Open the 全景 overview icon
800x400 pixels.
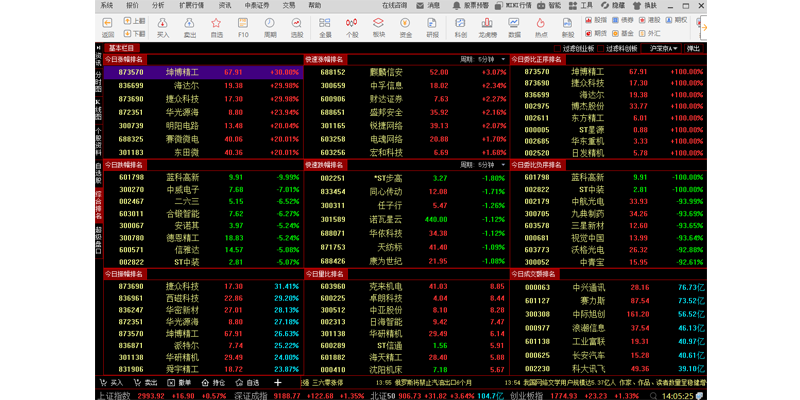point(324,23)
